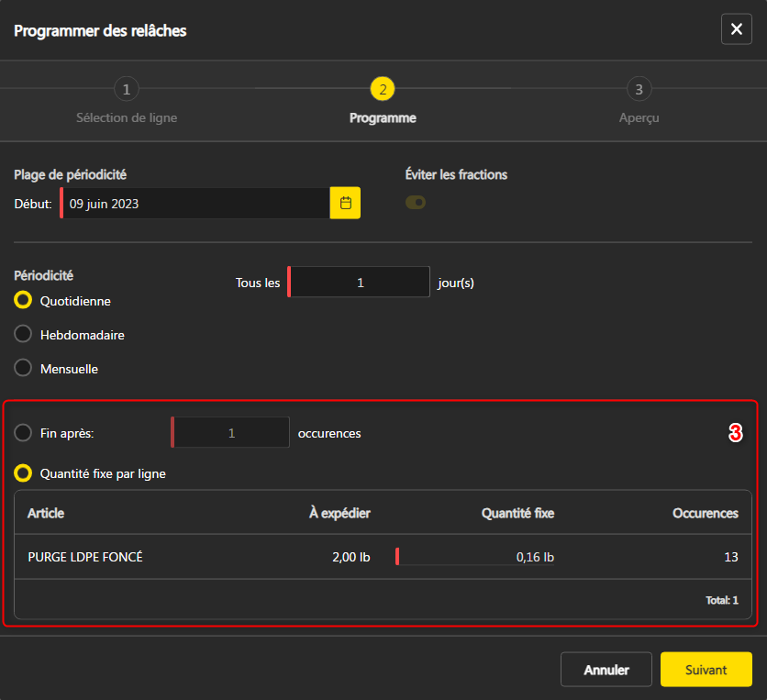Click the Occurences column header
This screenshot has height=700, width=767.
point(705,513)
